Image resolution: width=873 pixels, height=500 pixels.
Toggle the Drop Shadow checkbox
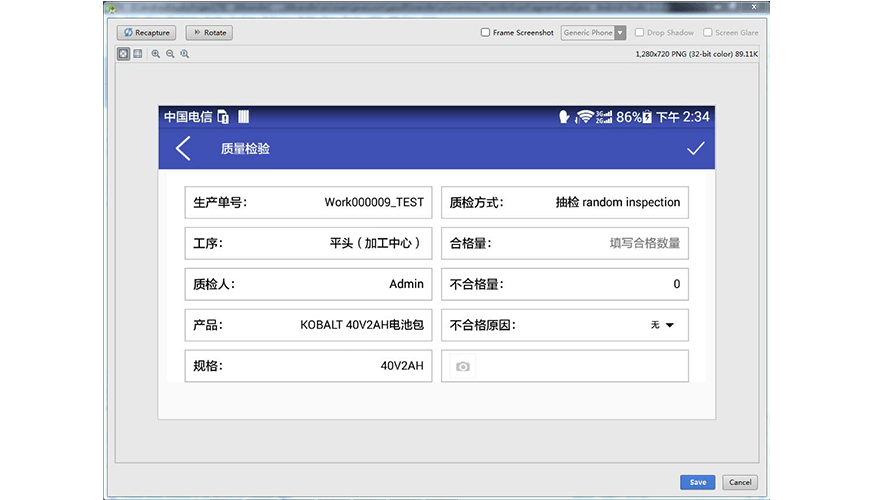point(640,33)
